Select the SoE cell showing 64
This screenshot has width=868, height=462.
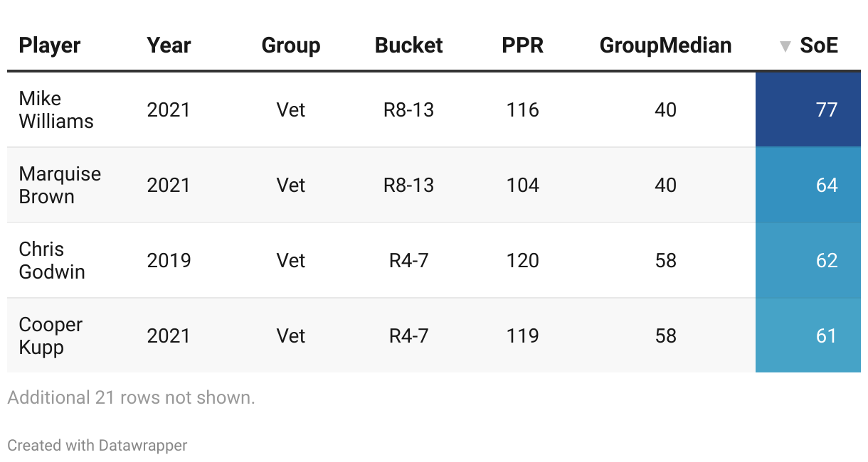tap(808, 186)
